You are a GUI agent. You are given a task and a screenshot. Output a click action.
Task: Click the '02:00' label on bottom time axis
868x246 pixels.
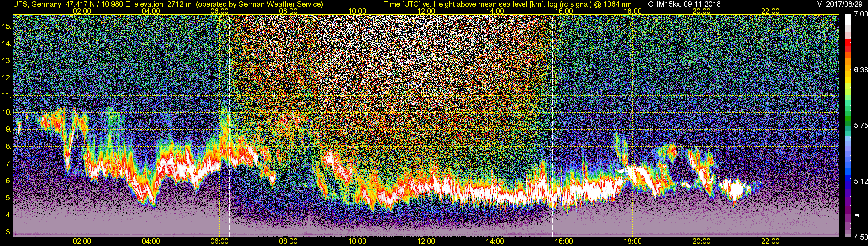pyautogui.click(x=82, y=241)
